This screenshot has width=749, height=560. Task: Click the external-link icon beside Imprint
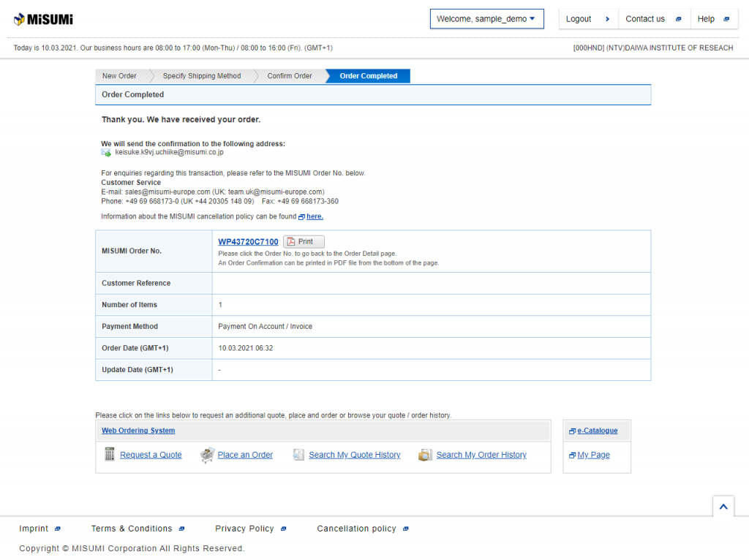pyautogui.click(x=58, y=529)
